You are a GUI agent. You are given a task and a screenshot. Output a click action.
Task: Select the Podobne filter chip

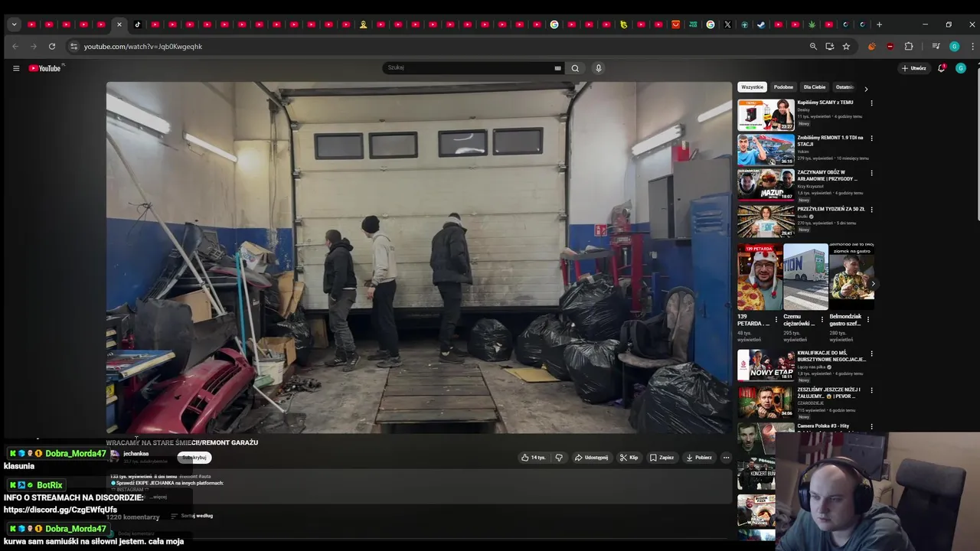[x=783, y=87]
